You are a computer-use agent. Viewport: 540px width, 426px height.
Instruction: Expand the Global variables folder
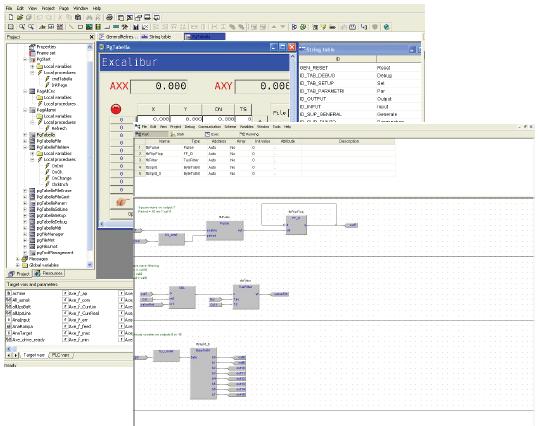(18, 265)
